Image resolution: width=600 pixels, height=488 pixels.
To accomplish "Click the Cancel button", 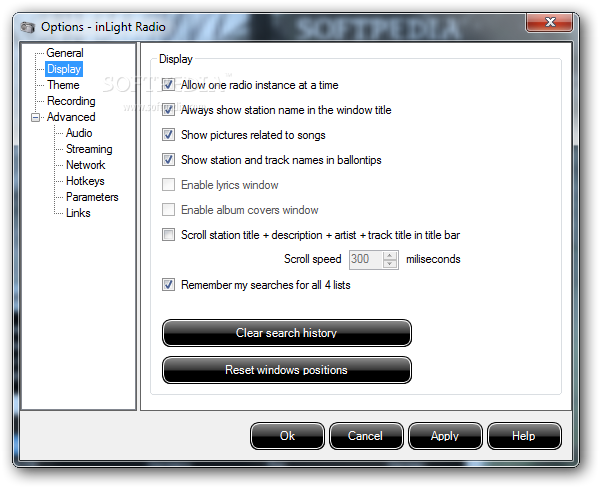I will (x=366, y=436).
